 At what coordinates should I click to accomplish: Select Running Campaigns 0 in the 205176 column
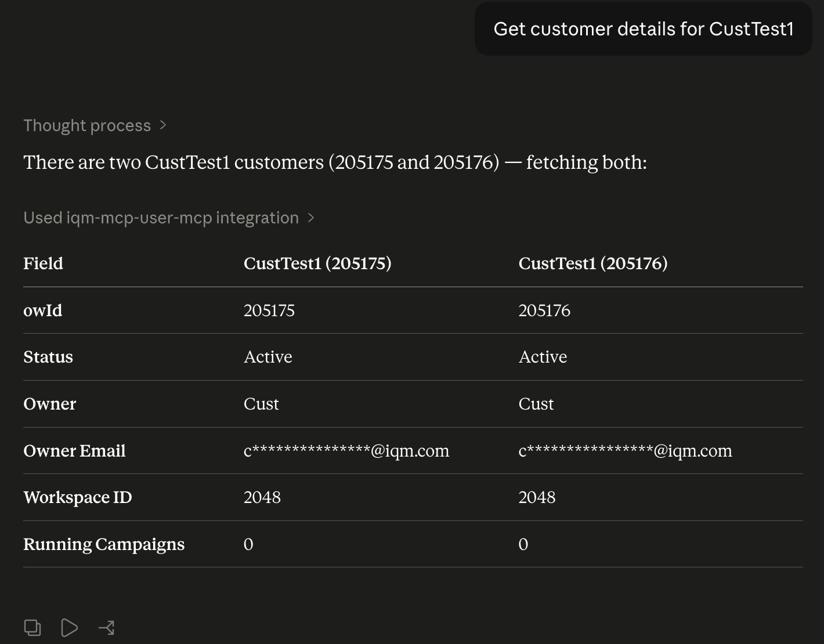coord(523,544)
